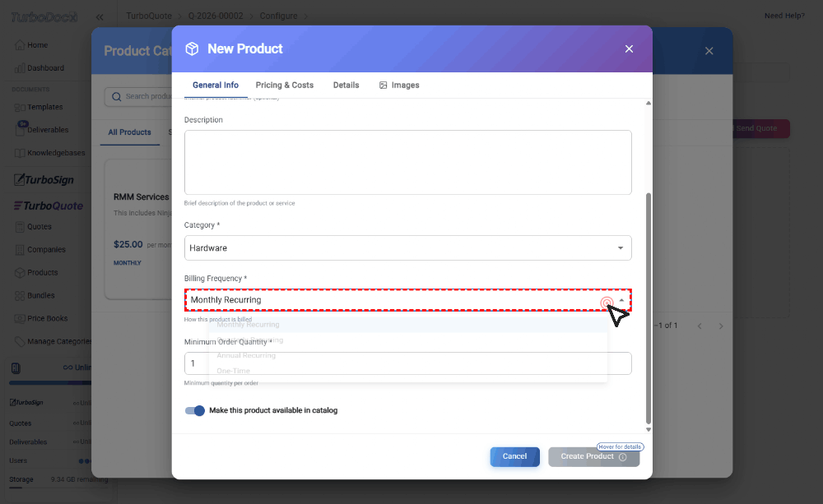Viewport: 823px width, 504px height.
Task: Collapse the sidebar with double chevron
Action: point(100,17)
